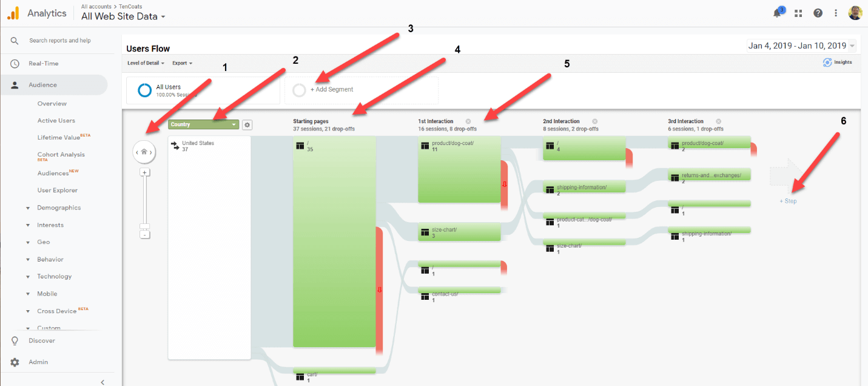The image size is (868, 386).
Task: Click the zoom slider handle
Action: pos(144,226)
